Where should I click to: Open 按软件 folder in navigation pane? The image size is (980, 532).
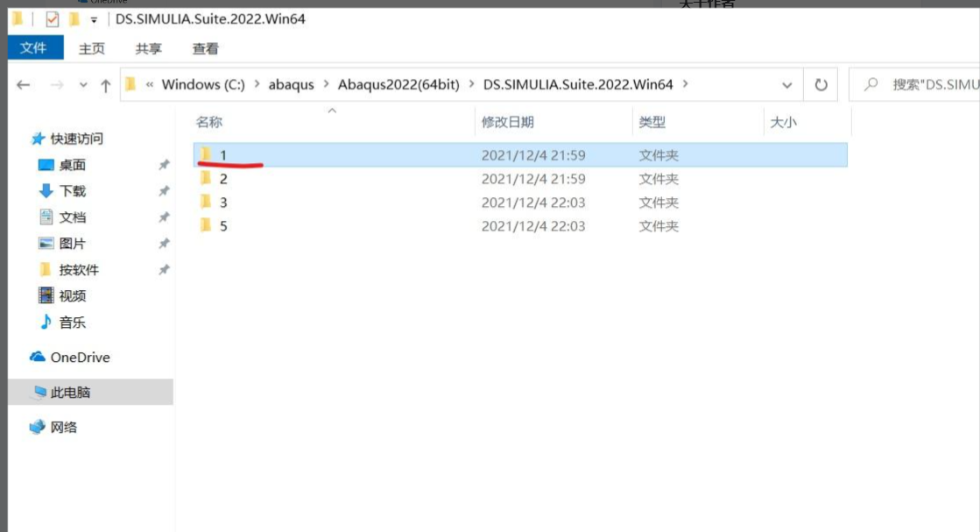pos(79,270)
